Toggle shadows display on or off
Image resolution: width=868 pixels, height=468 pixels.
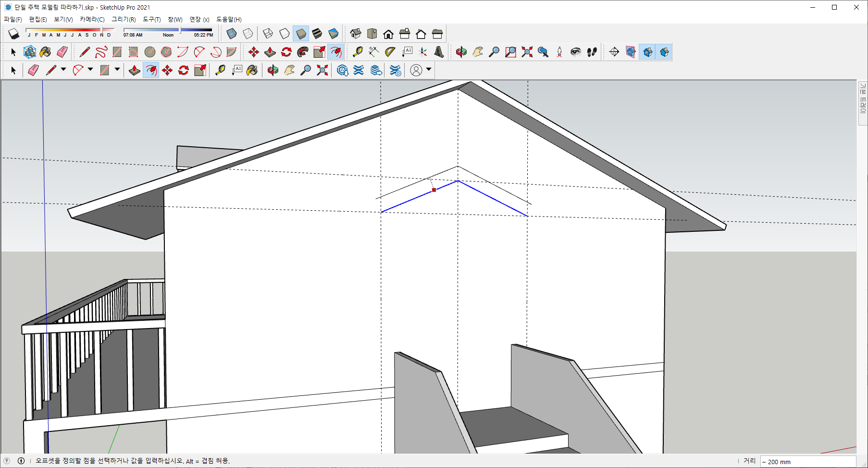pyautogui.click(x=13, y=34)
